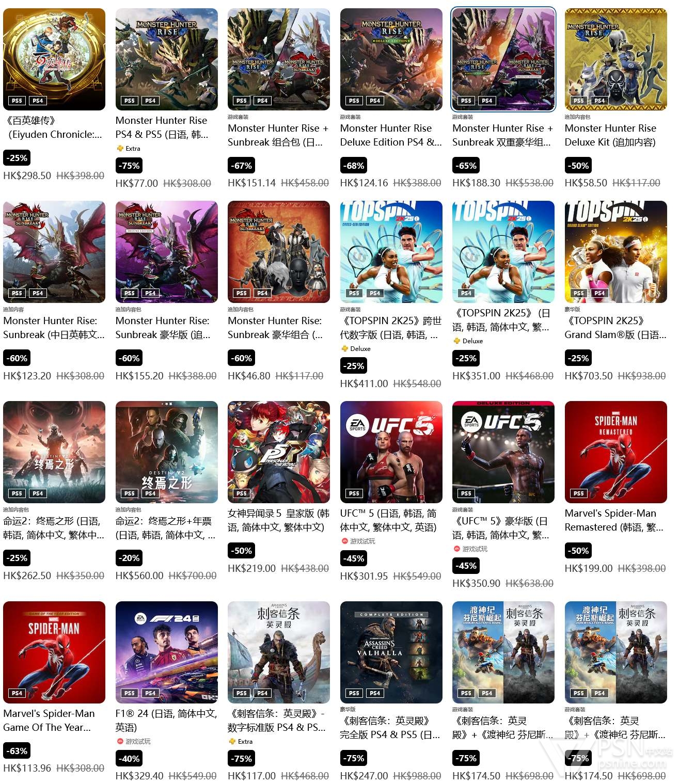
Task: Open Persona 5 Royal title link
Action: 278,520
